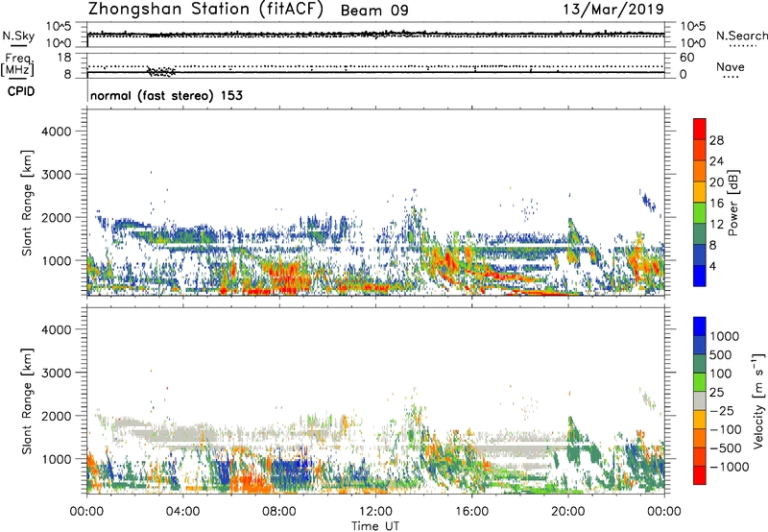Click the 'Power [dB]' colorbar label
This screenshot has width=768, height=532.
732,203
